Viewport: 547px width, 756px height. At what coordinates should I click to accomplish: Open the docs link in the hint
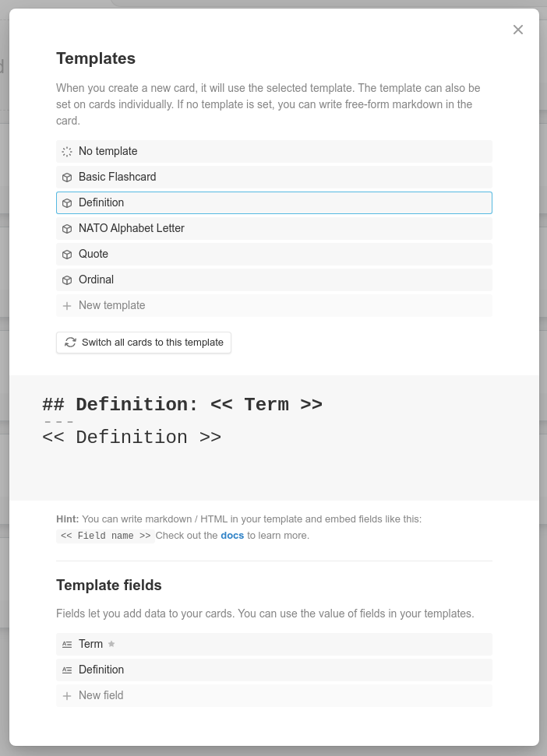pos(232,536)
